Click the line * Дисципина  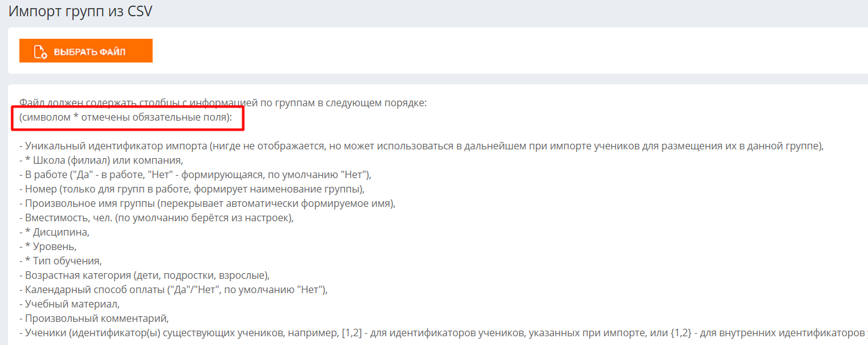[x=55, y=232]
